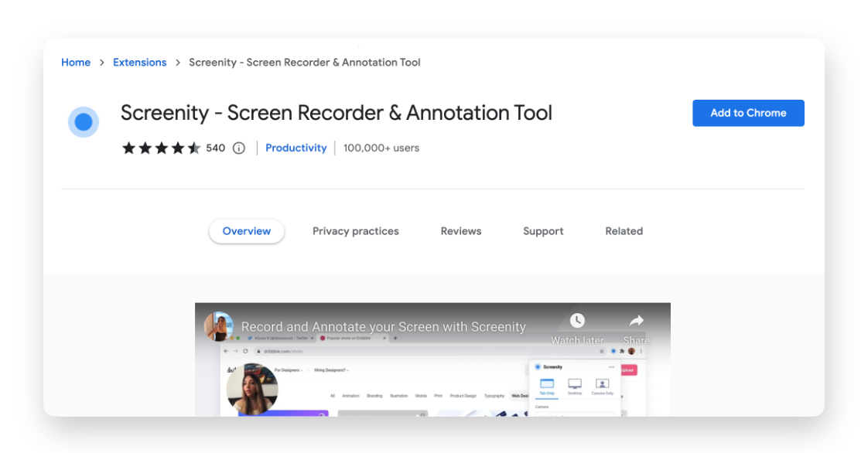Click the Share arrow icon on video
This screenshot has width=868, height=453.
(x=637, y=321)
